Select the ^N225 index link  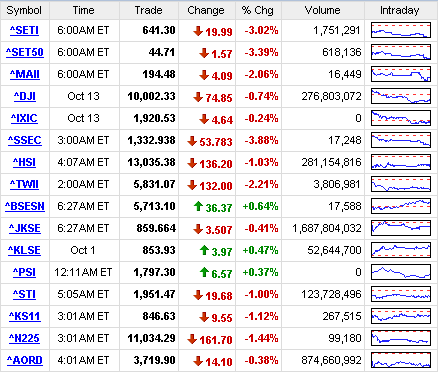24,338
